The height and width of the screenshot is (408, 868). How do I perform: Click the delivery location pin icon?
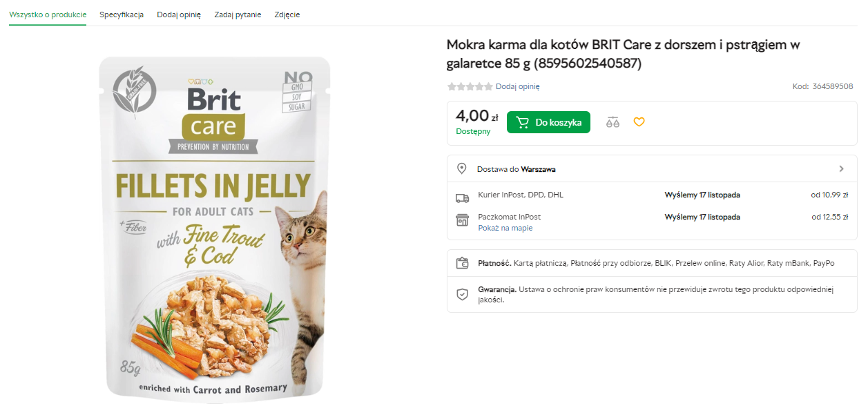pyautogui.click(x=462, y=169)
